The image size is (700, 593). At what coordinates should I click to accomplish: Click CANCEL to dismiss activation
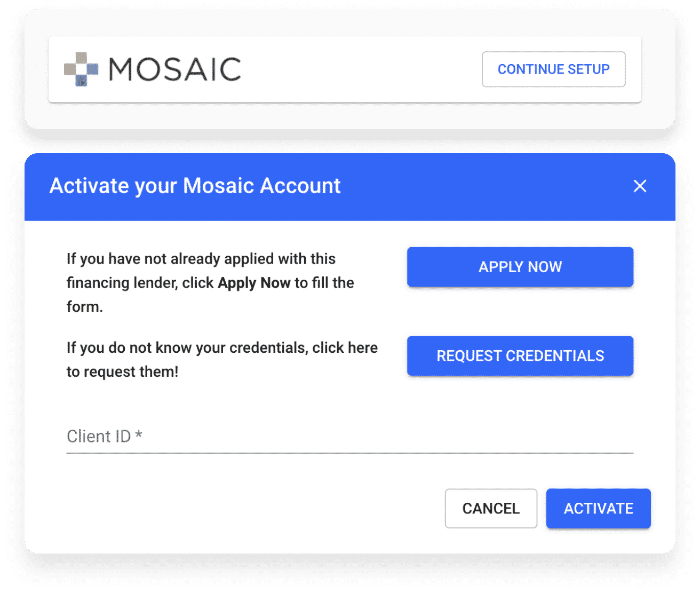(x=491, y=508)
